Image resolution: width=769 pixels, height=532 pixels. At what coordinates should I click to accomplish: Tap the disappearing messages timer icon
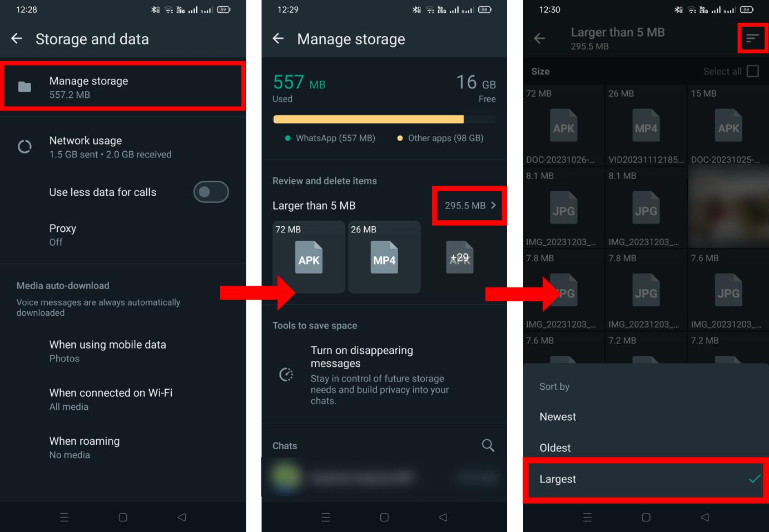pos(286,375)
